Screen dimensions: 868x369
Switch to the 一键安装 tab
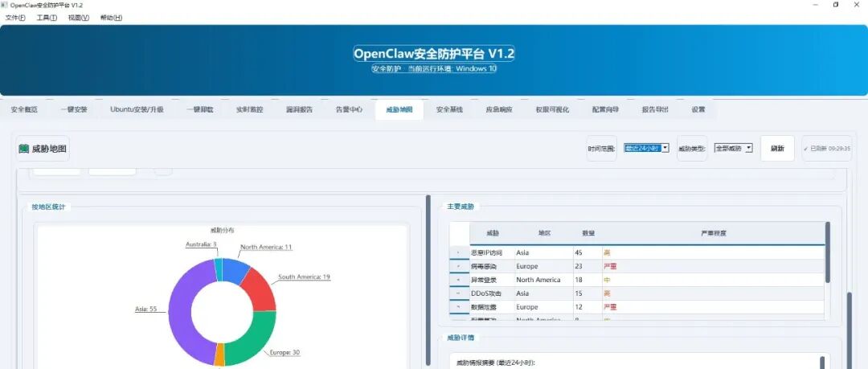74,109
